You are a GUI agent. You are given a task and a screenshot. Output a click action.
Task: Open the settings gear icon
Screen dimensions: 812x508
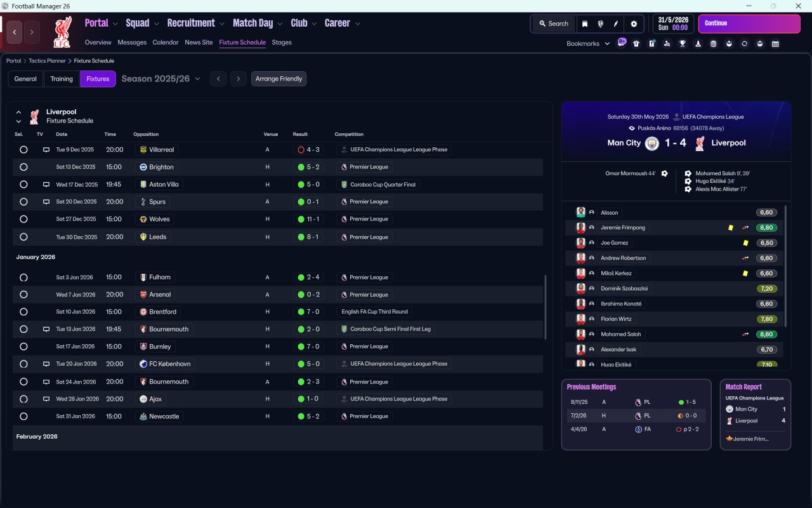pos(633,23)
